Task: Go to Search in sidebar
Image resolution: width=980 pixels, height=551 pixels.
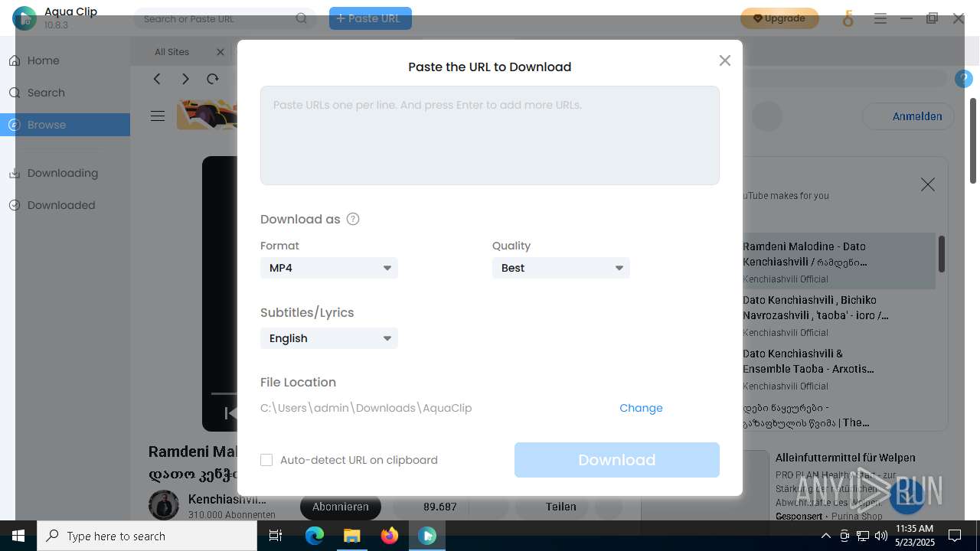Action: tap(65, 93)
